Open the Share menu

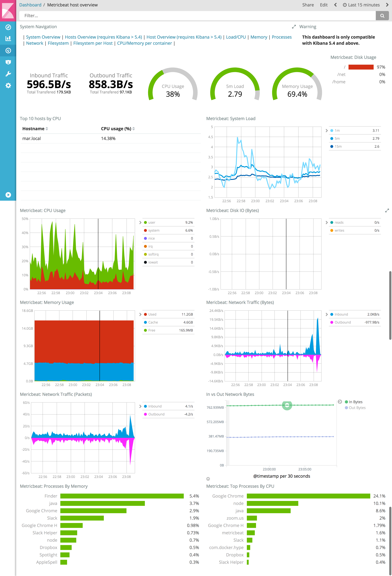click(x=308, y=5)
